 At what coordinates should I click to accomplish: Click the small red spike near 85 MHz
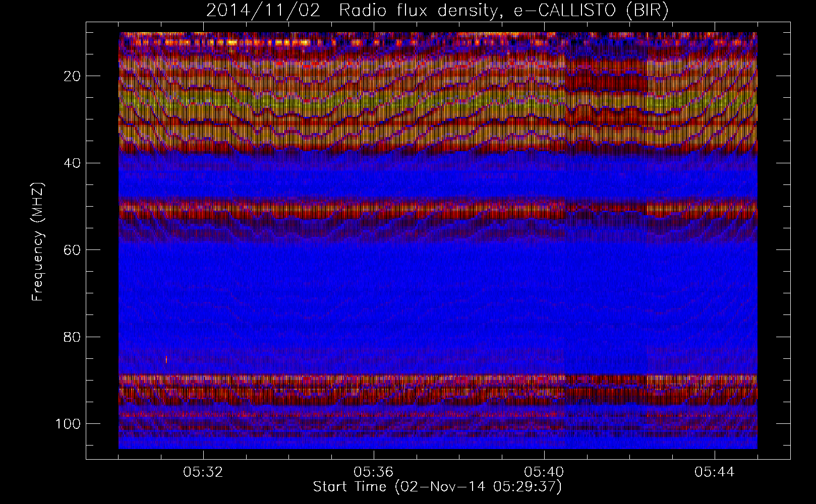pyautogui.click(x=166, y=359)
